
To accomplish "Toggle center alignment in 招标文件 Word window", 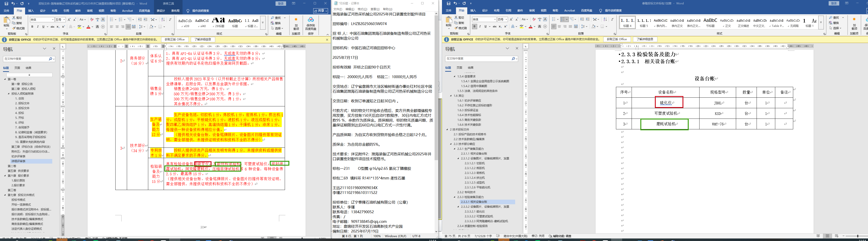I will 117,27.
